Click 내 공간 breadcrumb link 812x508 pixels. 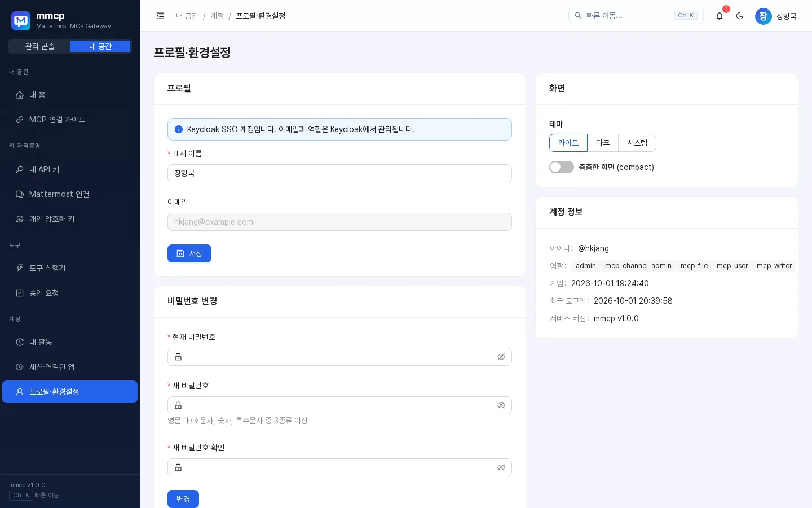pos(187,16)
